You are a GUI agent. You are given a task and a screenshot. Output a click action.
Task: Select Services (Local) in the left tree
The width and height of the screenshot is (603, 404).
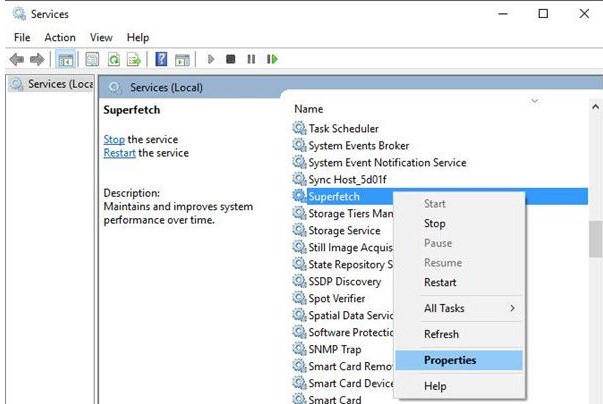[50, 83]
